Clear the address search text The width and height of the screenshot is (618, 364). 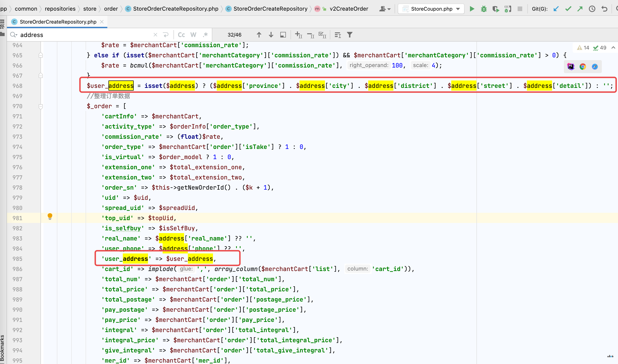tap(155, 35)
